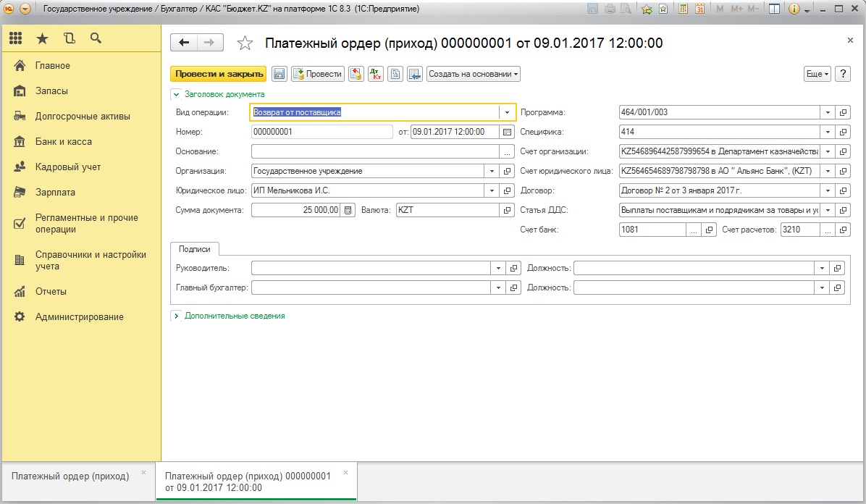Screen dimensions: 866x504
Task: Expand the Юридическое лицо dropdown list
Action: (492, 190)
